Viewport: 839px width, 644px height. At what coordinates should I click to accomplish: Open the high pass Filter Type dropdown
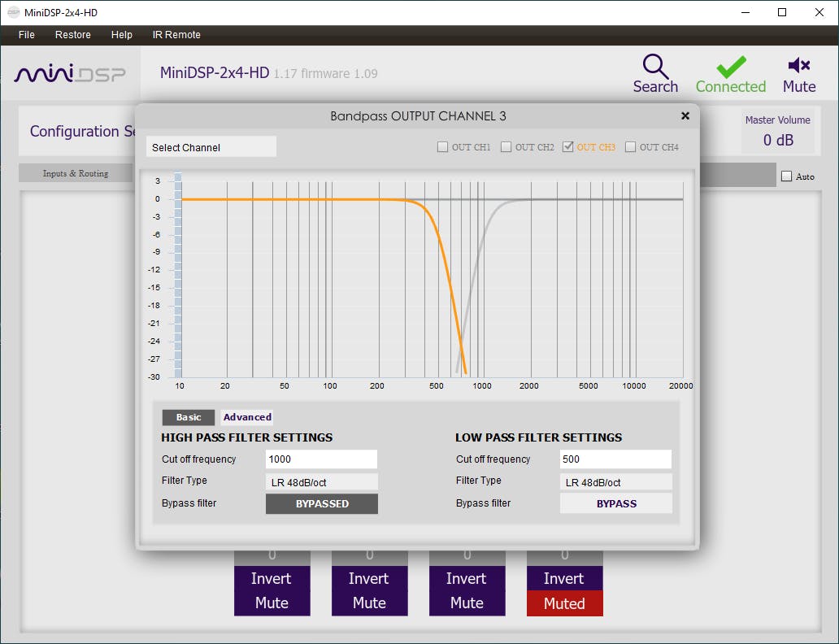pos(322,482)
